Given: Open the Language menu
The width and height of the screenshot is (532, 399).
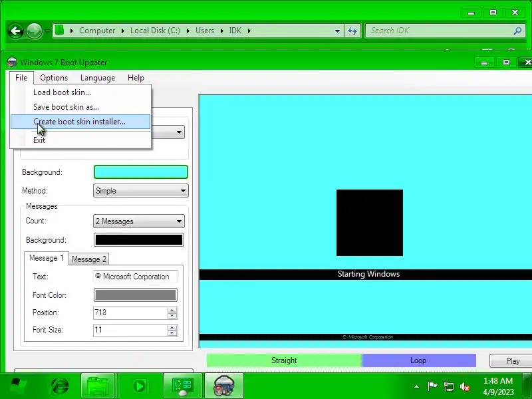Looking at the screenshot, I should click(98, 78).
